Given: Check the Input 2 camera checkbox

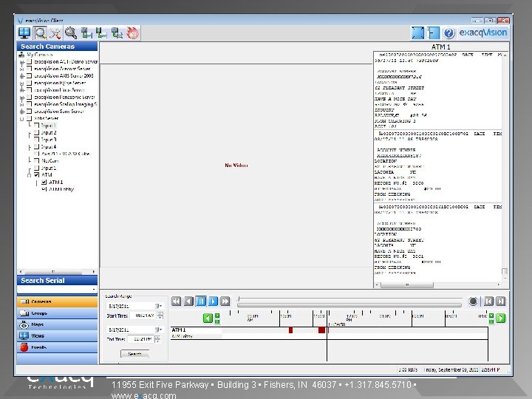Looking at the screenshot, I should pyautogui.click(x=37, y=133).
